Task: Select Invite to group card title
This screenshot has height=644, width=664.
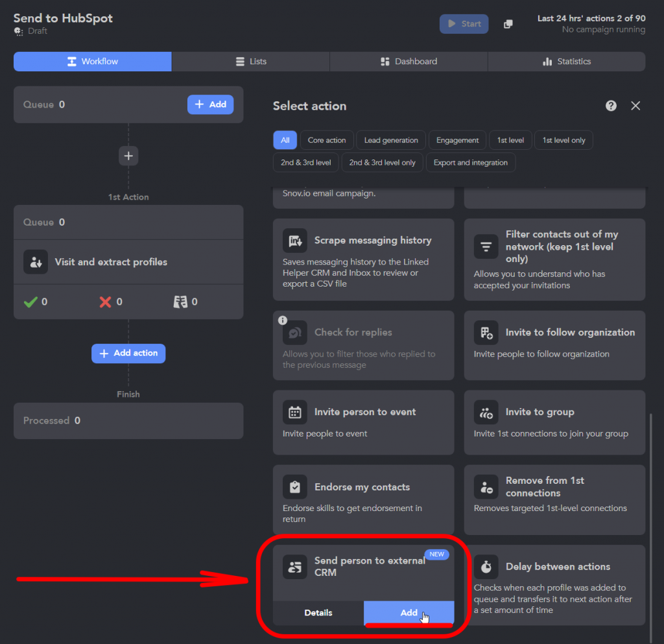Action: click(x=540, y=412)
